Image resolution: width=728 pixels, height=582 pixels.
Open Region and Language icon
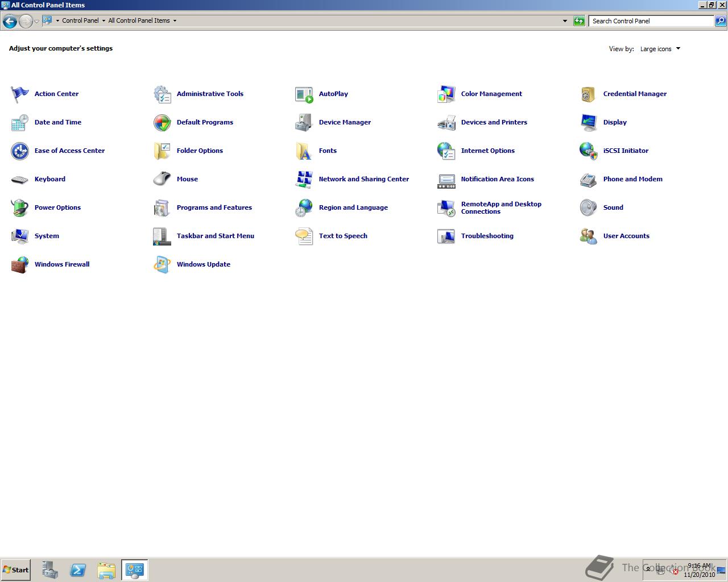pyautogui.click(x=304, y=207)
